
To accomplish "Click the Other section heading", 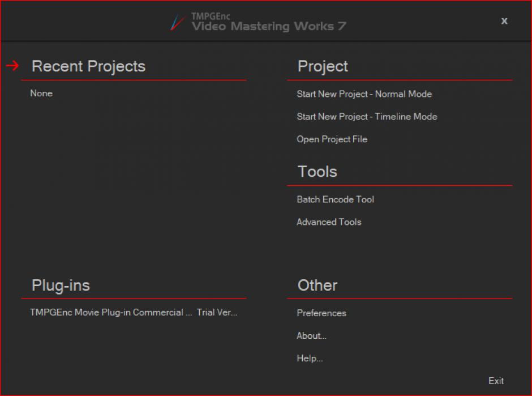I will pyautogui.click(x=317, y=286).
